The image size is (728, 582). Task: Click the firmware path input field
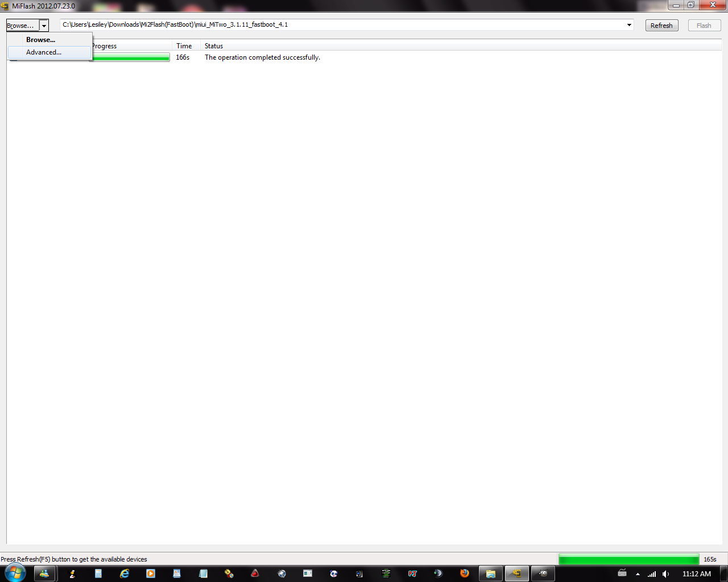tap(343, 25)
